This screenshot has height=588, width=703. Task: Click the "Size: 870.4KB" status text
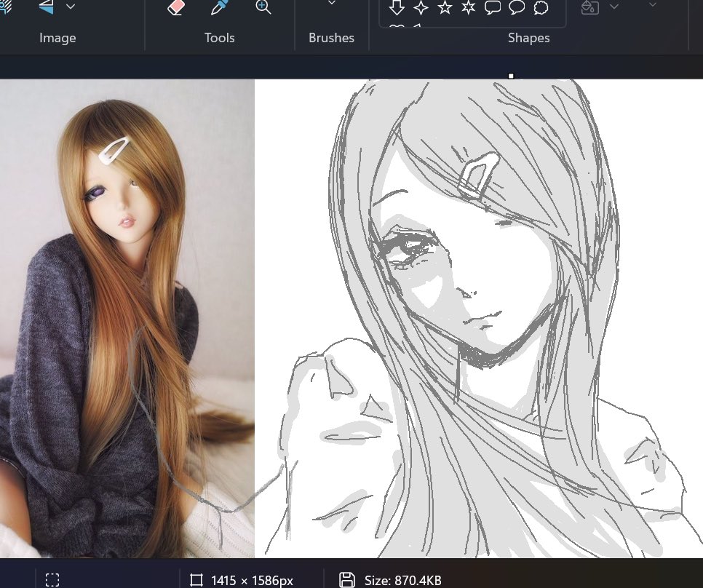(403, 581)
